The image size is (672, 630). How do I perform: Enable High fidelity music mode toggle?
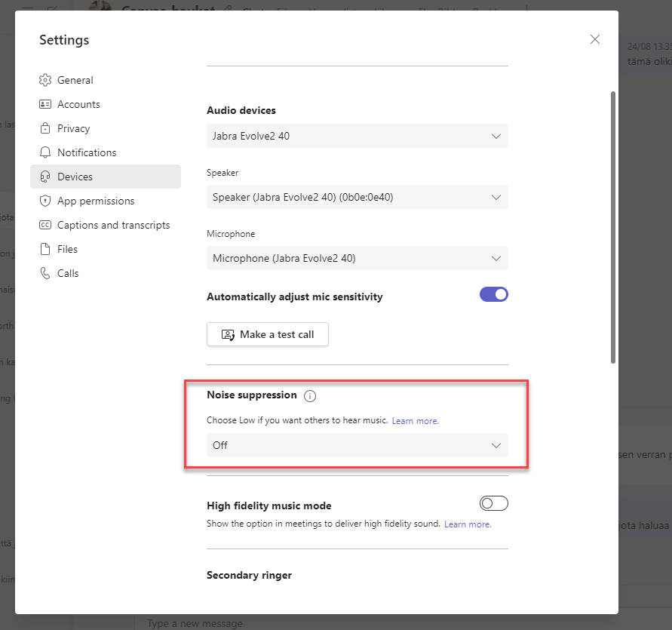pyautogui.click(x=493, y=503)
